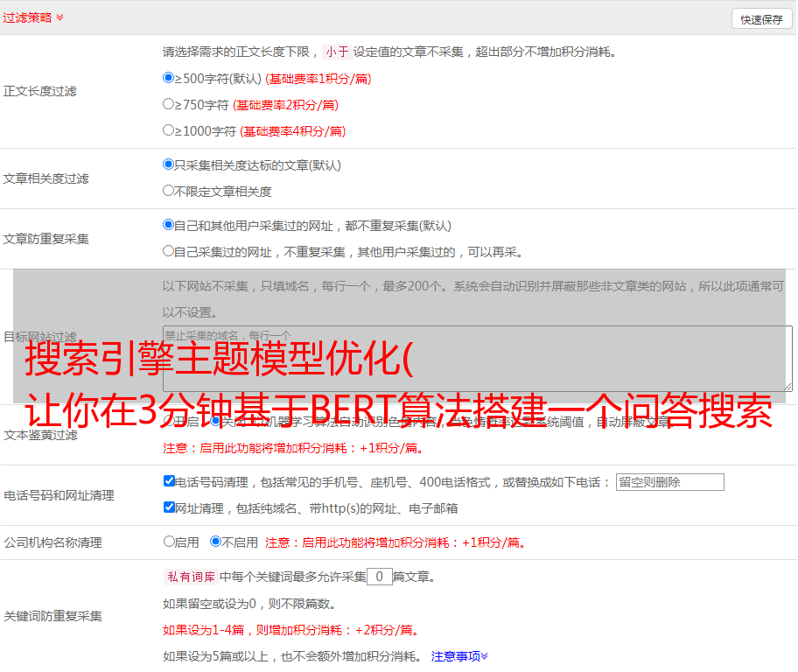Image resolution: width=798 pixels, height=672 pixels.
Task: Click the 留空则删除 replacement phone field
Action: (x=669, y=482)
